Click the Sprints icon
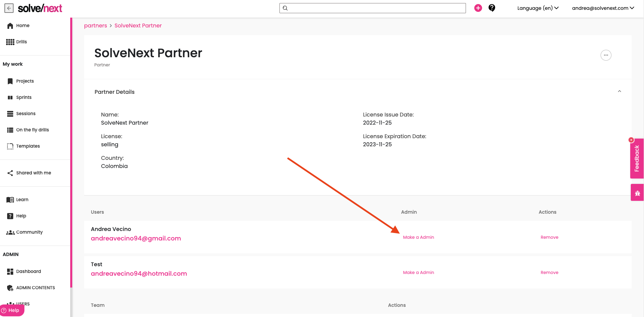The width and height of the screenshot is (644, 317). point(10,98)
